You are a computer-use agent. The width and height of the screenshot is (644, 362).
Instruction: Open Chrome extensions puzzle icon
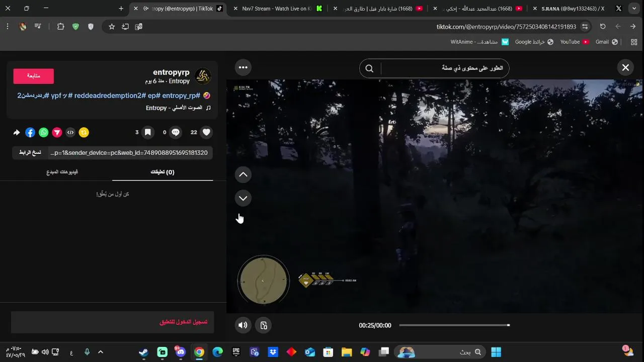[61, 27]
